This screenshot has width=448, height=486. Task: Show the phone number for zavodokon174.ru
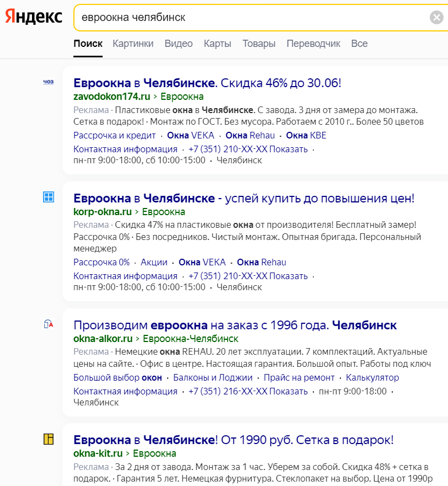click(x=289, y=149)
